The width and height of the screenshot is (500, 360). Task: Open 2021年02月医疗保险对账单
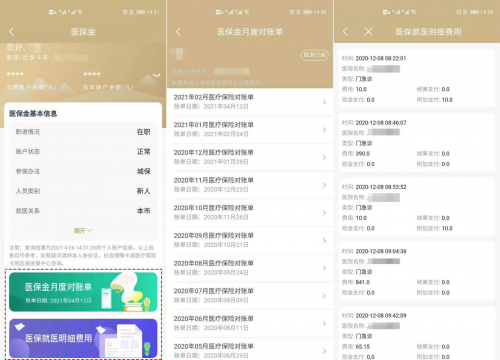click(250, 102)
